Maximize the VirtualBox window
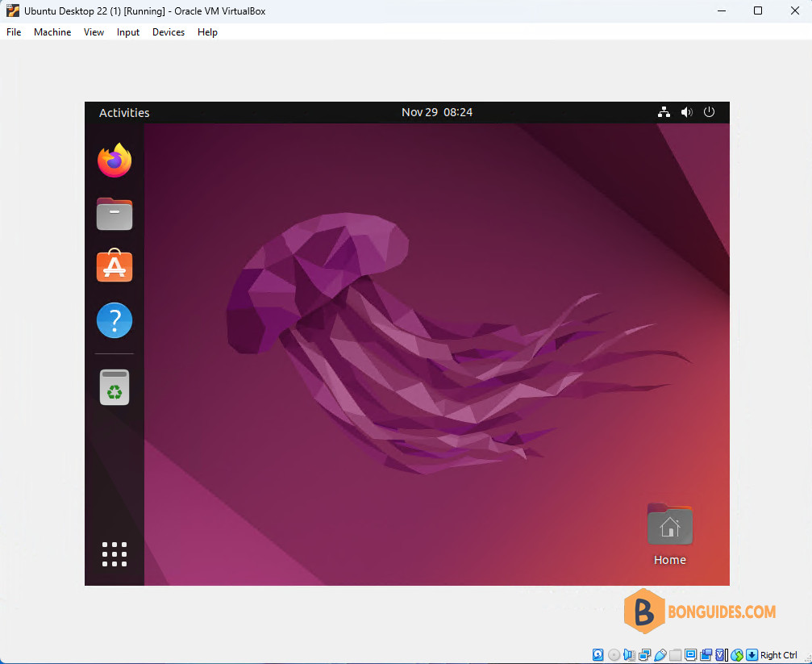This screenshot has height=664, width=812. click(758, 10)
